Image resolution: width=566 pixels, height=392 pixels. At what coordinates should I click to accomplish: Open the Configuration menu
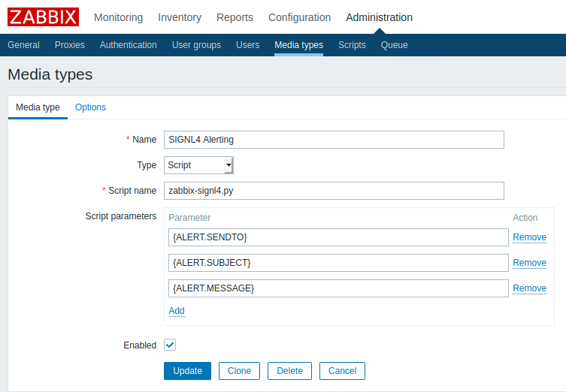point(300,17)
